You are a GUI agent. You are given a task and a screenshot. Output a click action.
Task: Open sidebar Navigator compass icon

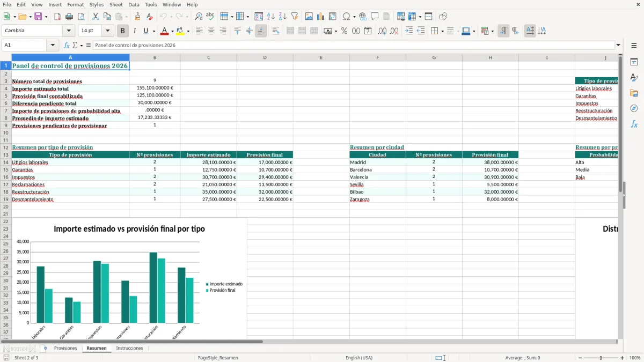(x=634, y=109)
